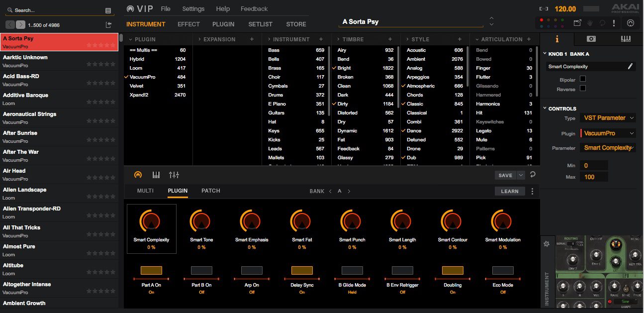
Task: Open the keyboard tab in right panel
Action: pyautogui.click(x=626, y=39)
